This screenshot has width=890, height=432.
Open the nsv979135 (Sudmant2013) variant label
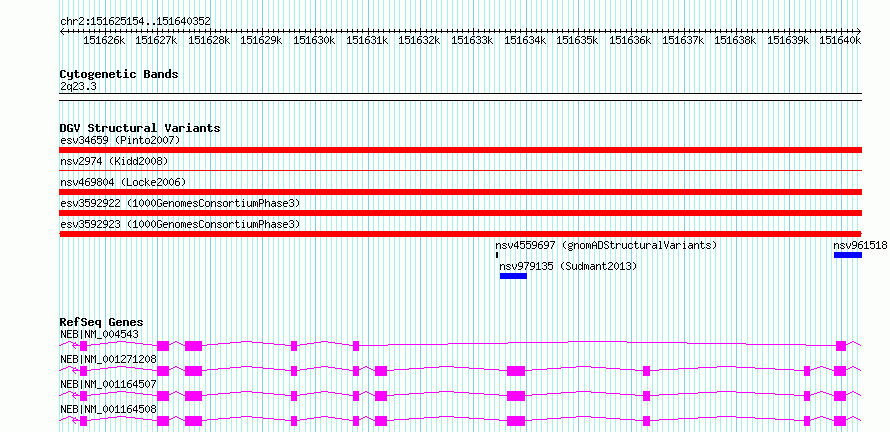(568, 266)
